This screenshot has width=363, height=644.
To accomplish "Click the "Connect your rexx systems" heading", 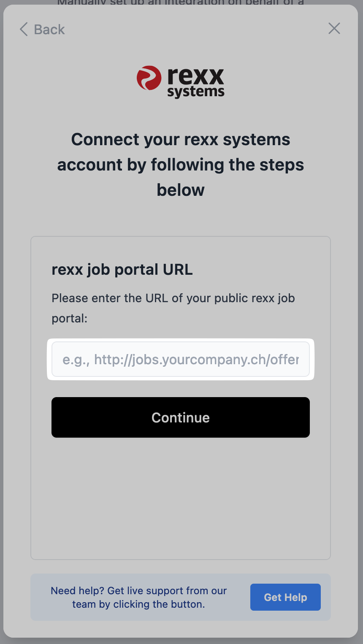I will pyautogui.click(x=181, y=139).
